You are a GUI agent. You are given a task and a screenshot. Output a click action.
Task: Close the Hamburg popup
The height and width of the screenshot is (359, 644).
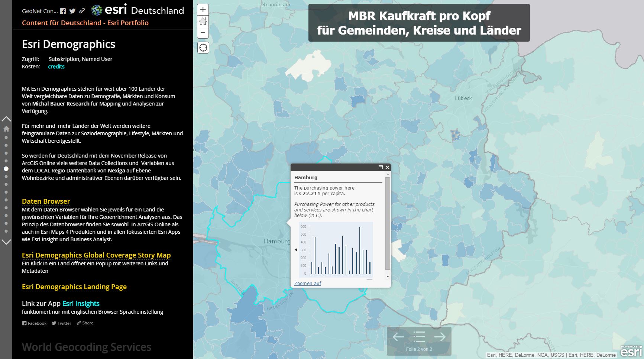(x=387, y=167)
